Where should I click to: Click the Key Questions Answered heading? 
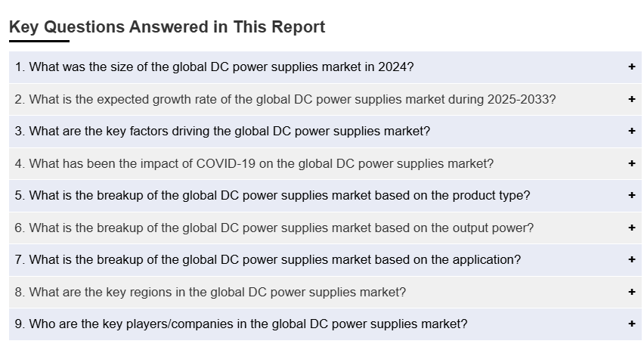[167, 27]
